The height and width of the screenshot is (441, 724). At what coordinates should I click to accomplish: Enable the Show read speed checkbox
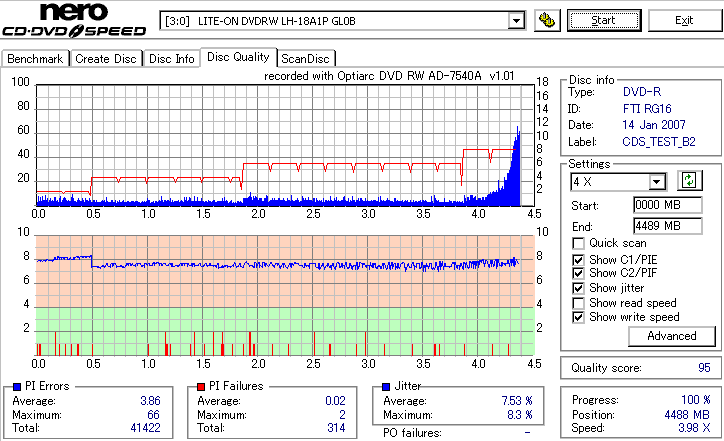pos(578,303)
